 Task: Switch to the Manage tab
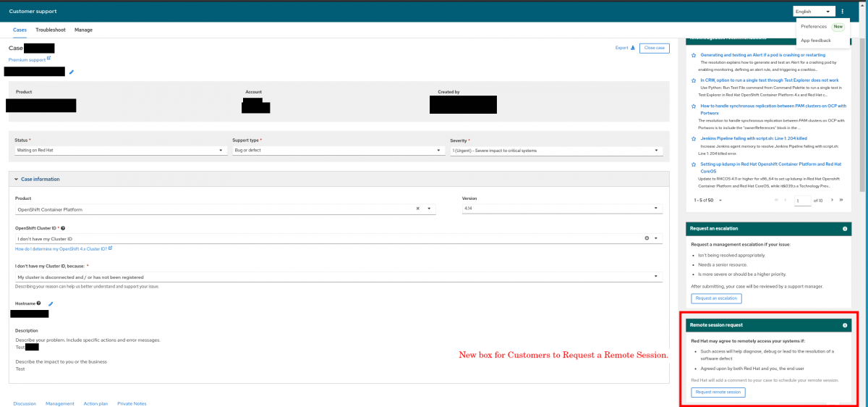click(83, 30)
